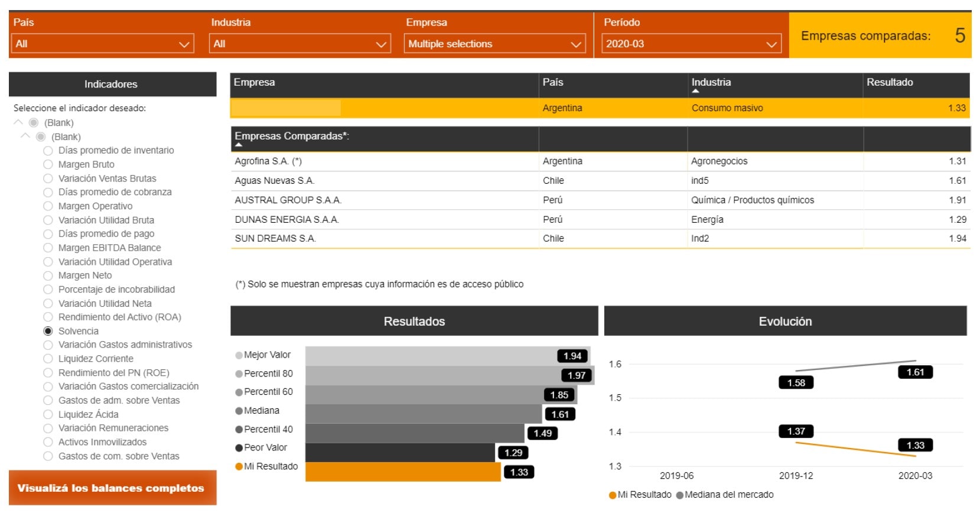
Task: Select the Porcentaje de incobrabilidad indicator
Action: pyautogui.click(x=48, y=290)
